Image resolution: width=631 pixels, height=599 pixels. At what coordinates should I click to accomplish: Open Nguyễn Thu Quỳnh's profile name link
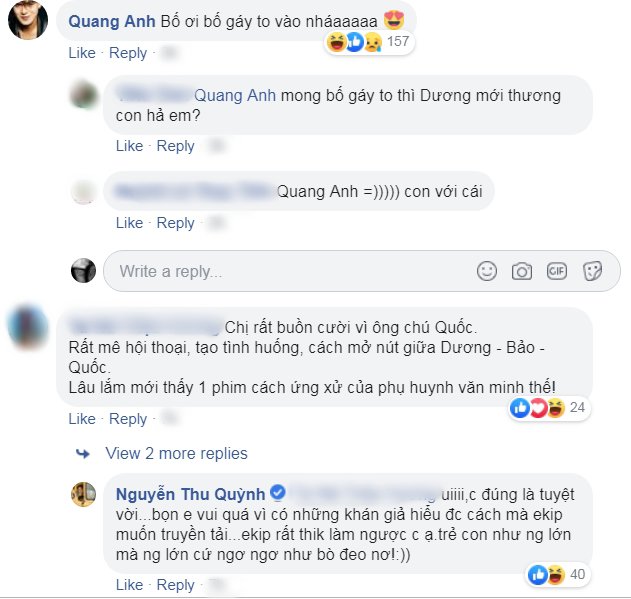[x=190, y=494]
